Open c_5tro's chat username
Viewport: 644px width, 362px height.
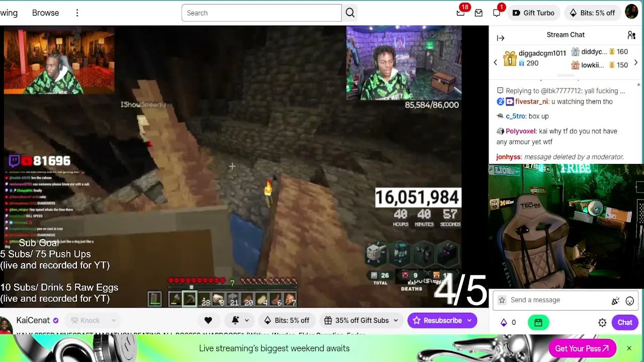516,116
